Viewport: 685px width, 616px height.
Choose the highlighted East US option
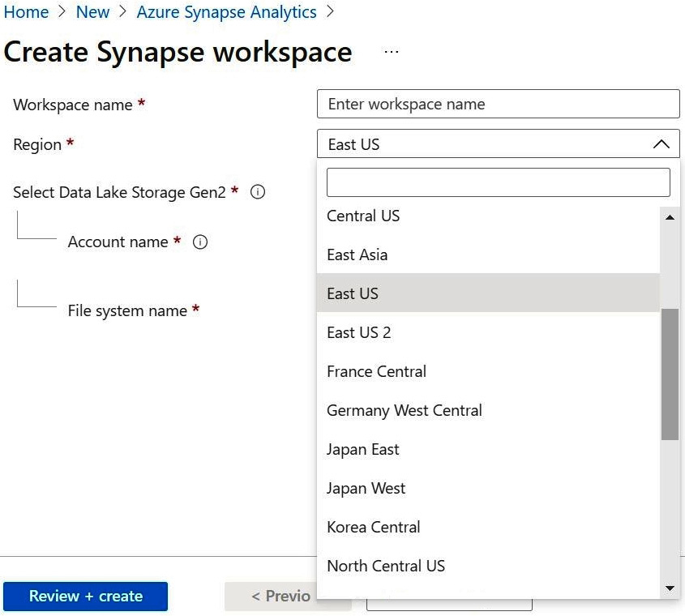[488, 293]
